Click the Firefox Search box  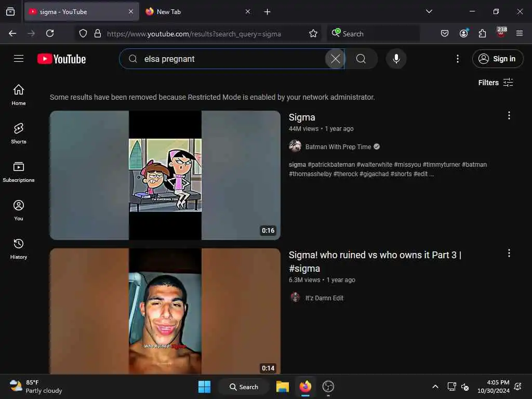click(x=373, y=34)
